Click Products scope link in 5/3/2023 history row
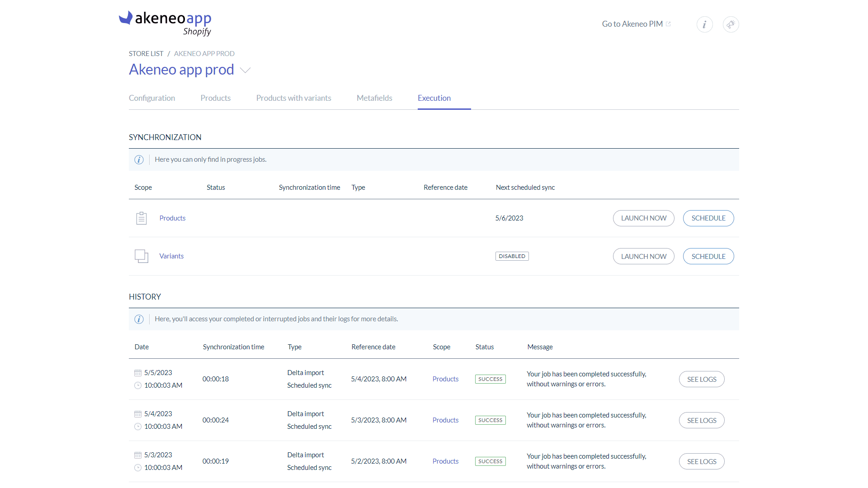This screenshot has height=488, width=868. [445, 461]
